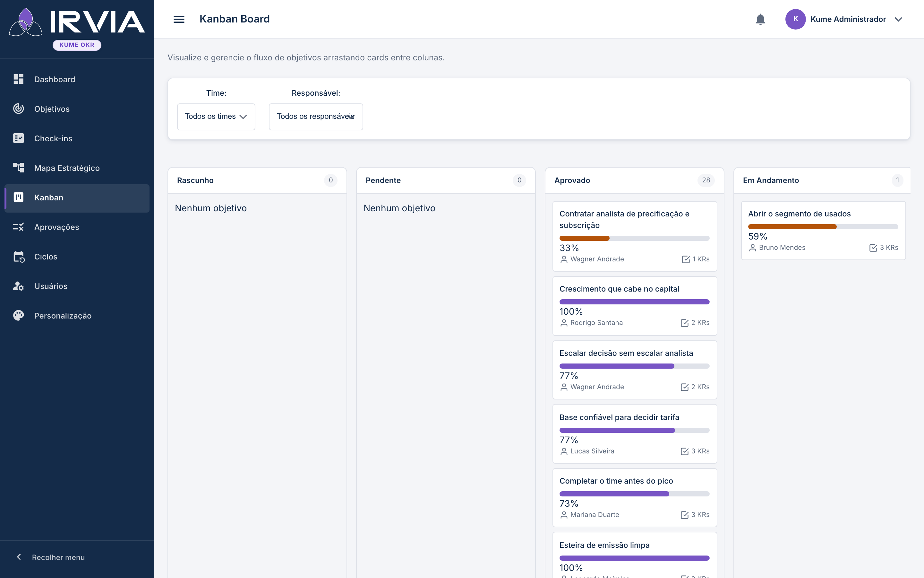Expand the Kume Administrador chevron
The image size is (924, 578).
[898, 19]
